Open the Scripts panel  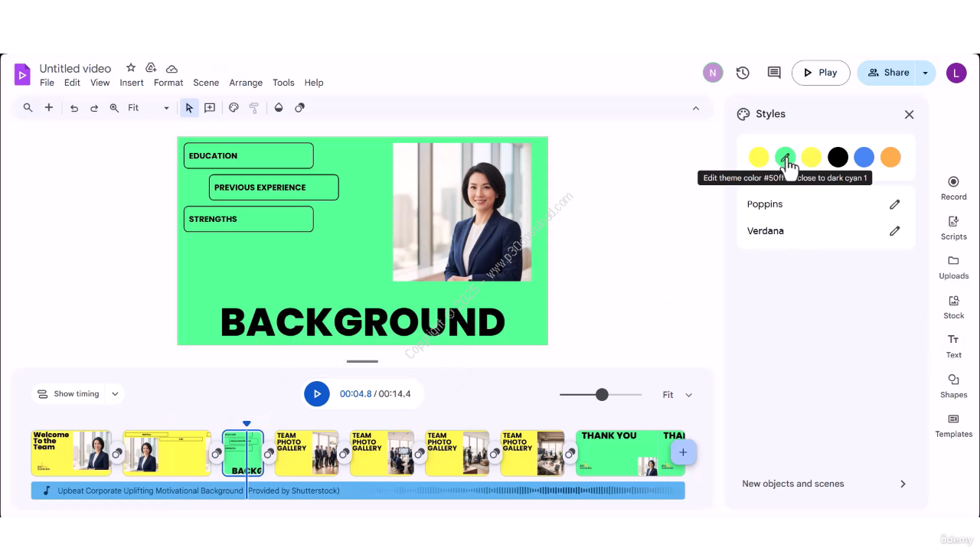click(953, 227)
